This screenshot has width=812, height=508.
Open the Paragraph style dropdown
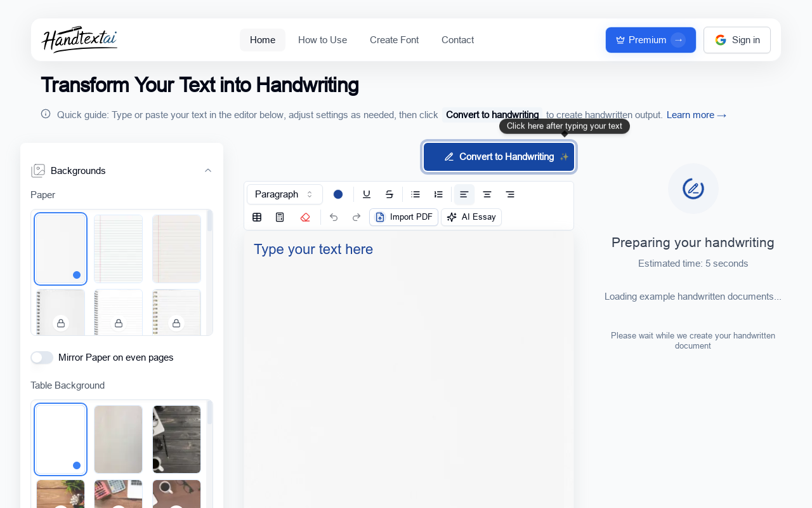point(285,194)
